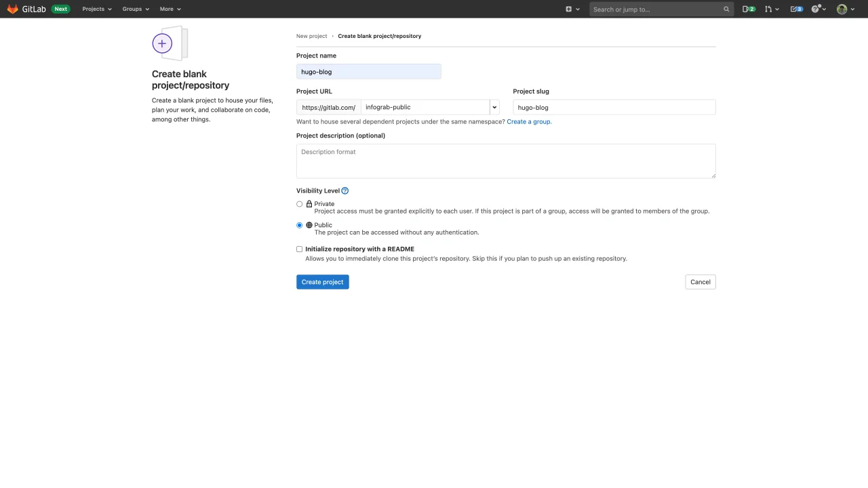Click the GitLab fox logo
The width and height of the screenshot is (868, 488).
click(x=12, y=9)
